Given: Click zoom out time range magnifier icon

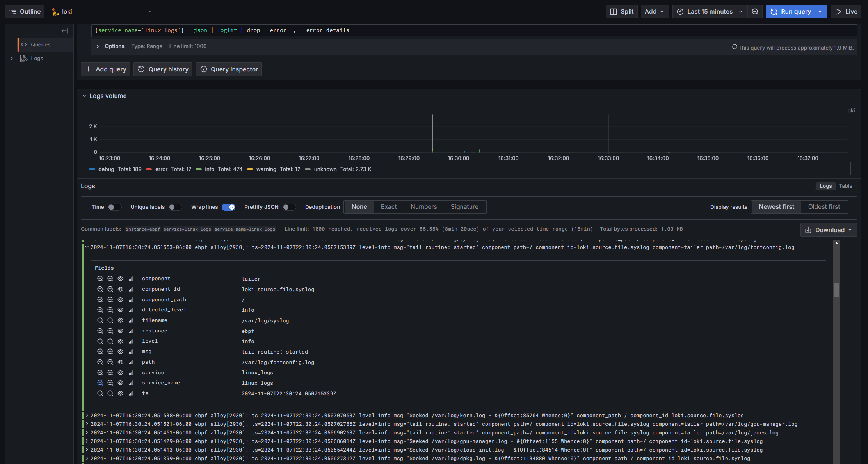Looking at the screenshot, I should (x=755, y=12).
